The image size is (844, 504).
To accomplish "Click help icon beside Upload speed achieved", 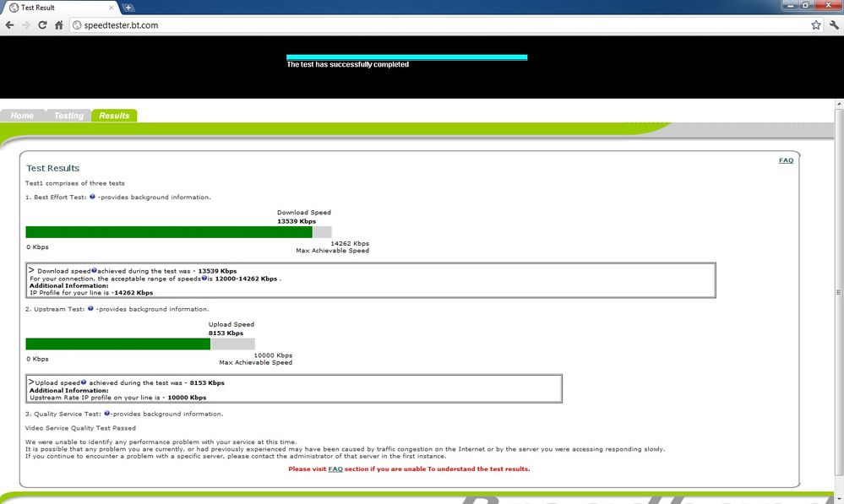I will click(x=84, y=382).
